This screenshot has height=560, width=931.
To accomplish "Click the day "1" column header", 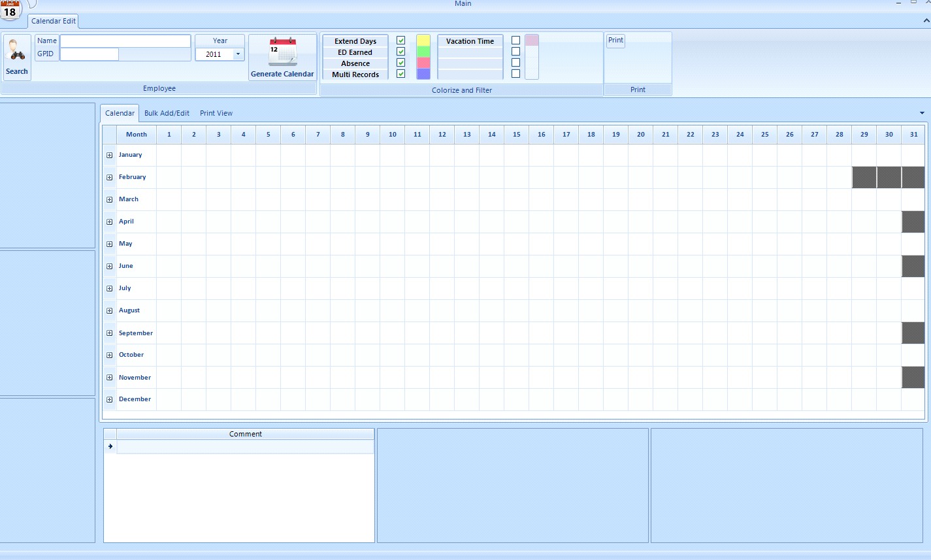I will (x=169, y=135).
